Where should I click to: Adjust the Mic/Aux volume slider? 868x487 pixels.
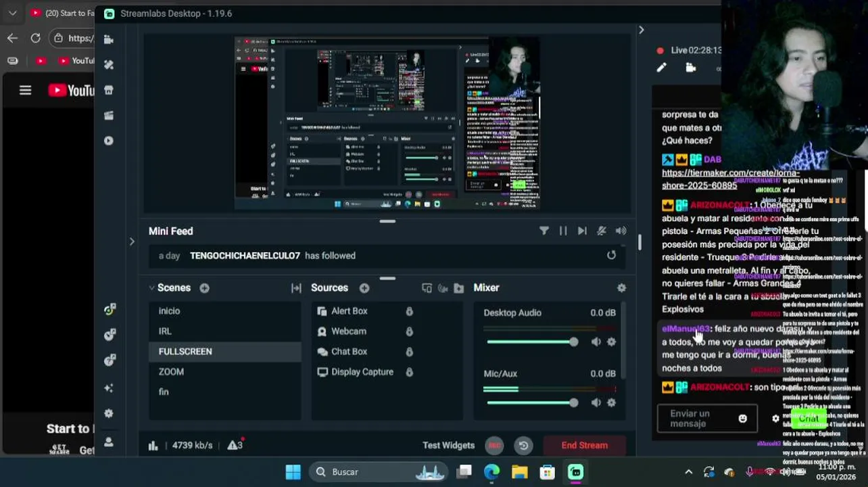[533, 402]
